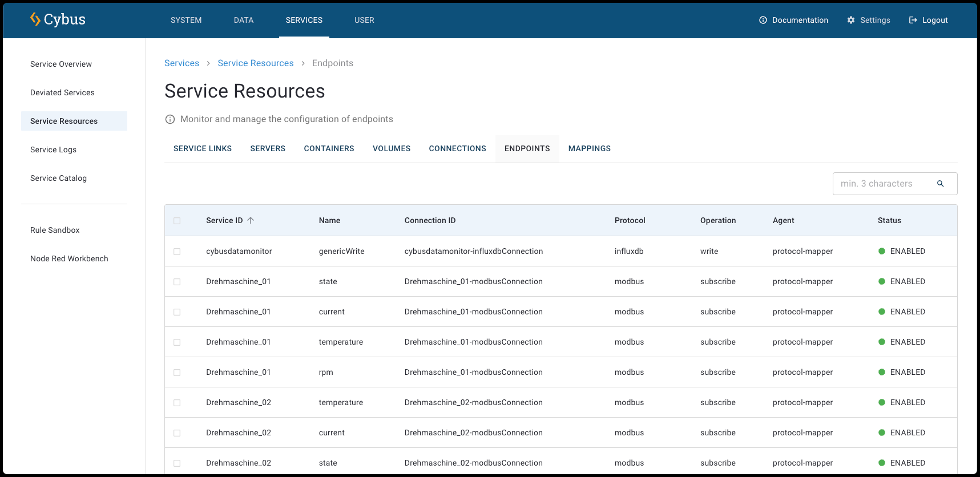Click green status dot for cybusdatamonitor

[881, 251]
